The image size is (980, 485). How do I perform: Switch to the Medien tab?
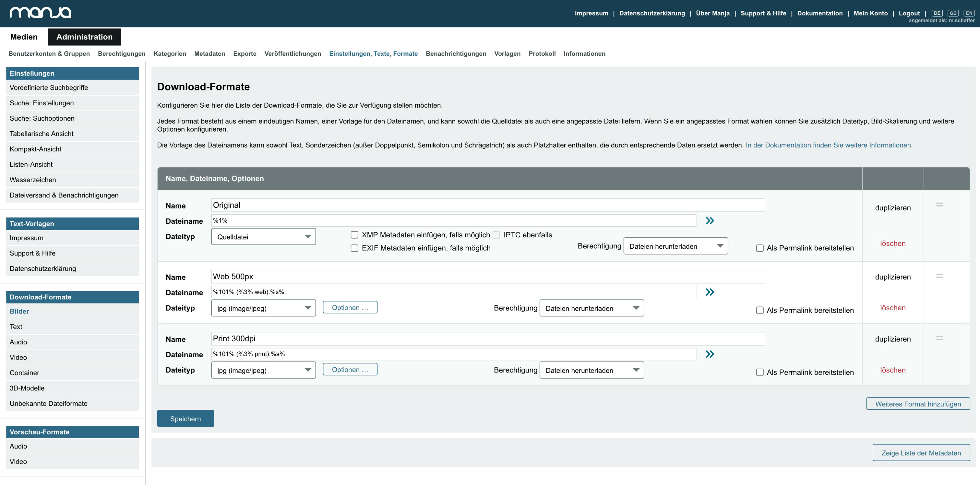click(x=24, y=37)
